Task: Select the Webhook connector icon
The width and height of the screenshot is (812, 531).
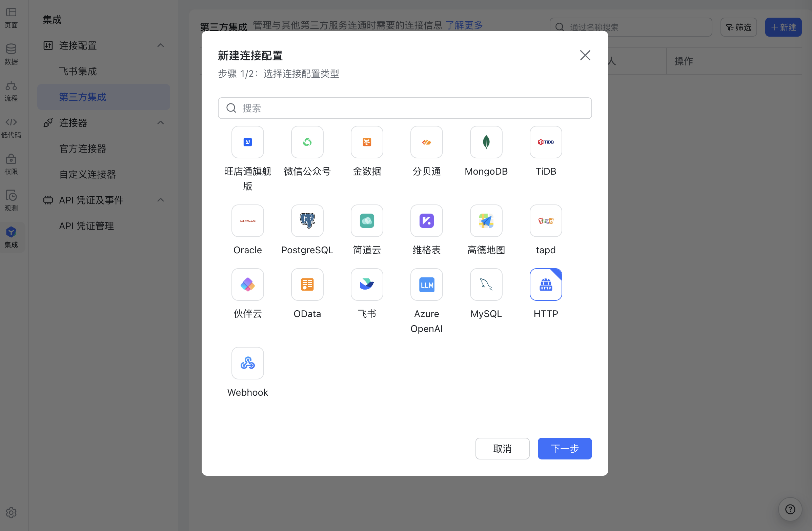Action: (x=247, y=363)
